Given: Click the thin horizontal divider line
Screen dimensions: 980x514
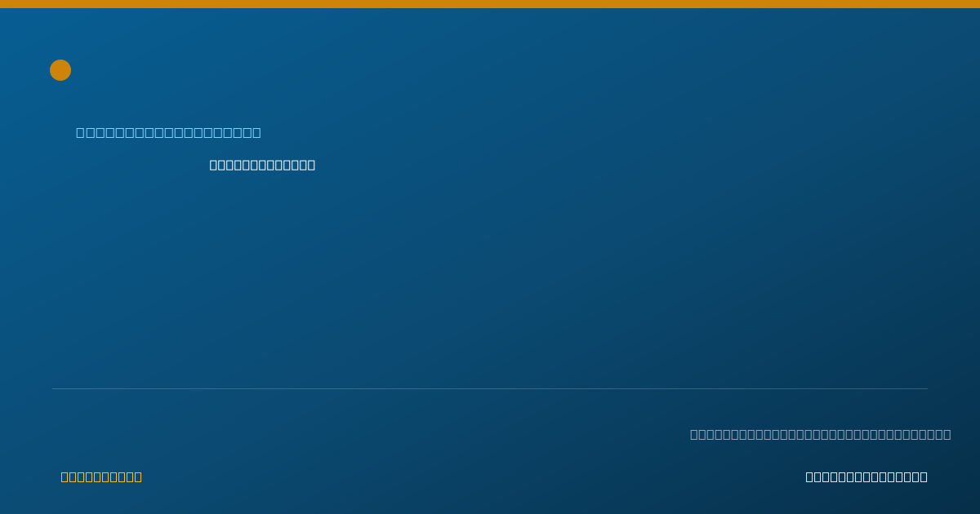Looking at the screenshot, I should tap(490, 388).
